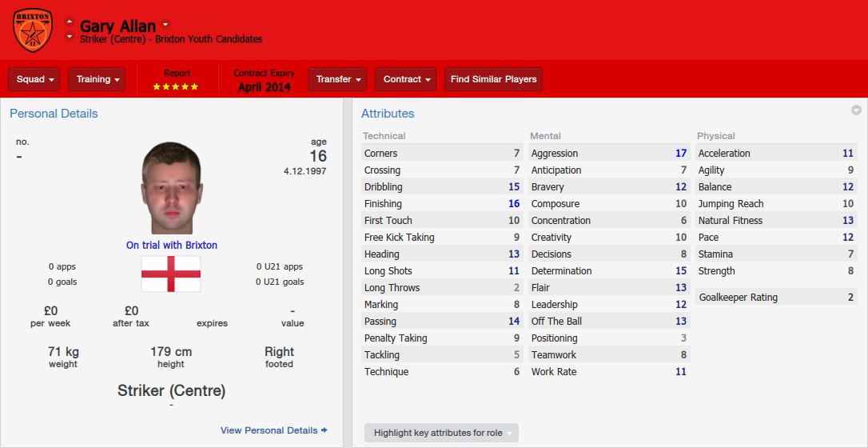
Task: Click the arrow after View Personal Details
Action: [x=325, y=430]
